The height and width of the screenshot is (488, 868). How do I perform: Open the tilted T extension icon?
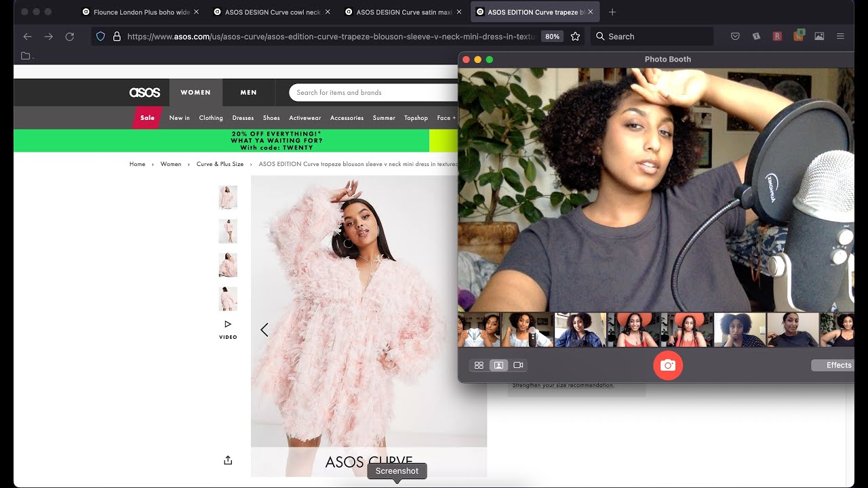click(x=756, y=37)
